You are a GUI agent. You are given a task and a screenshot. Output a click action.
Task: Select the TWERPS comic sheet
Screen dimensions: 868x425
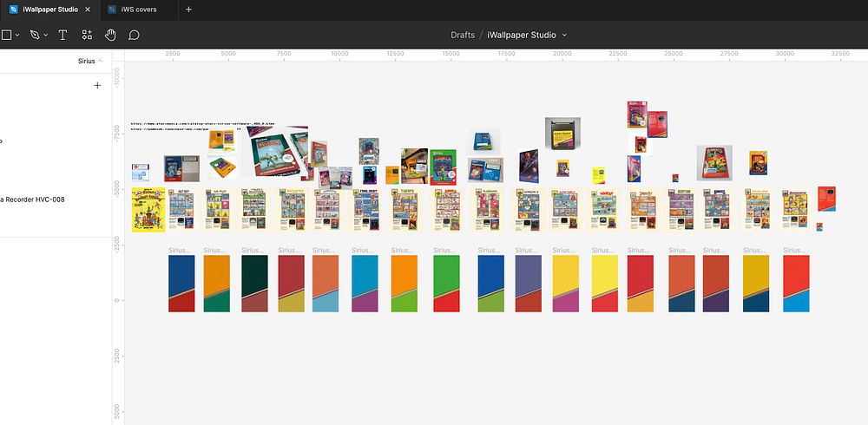pyautogui.click(x=405, y=210)
